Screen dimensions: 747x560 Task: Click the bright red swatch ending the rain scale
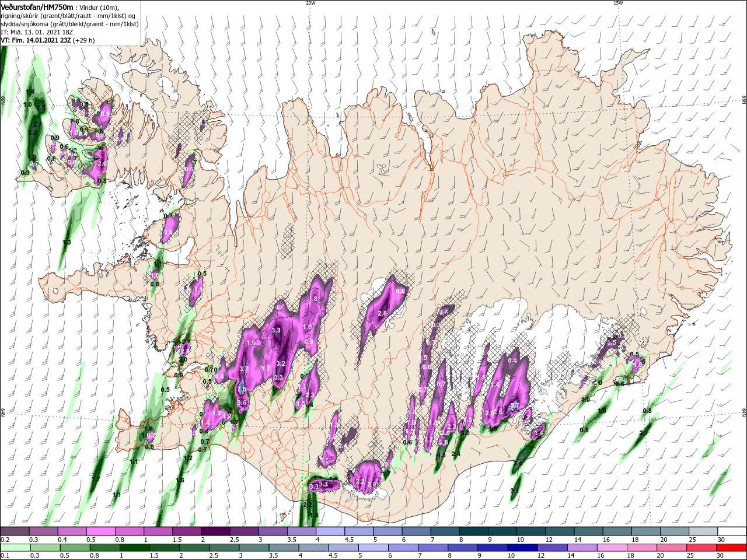click(731, 548)
